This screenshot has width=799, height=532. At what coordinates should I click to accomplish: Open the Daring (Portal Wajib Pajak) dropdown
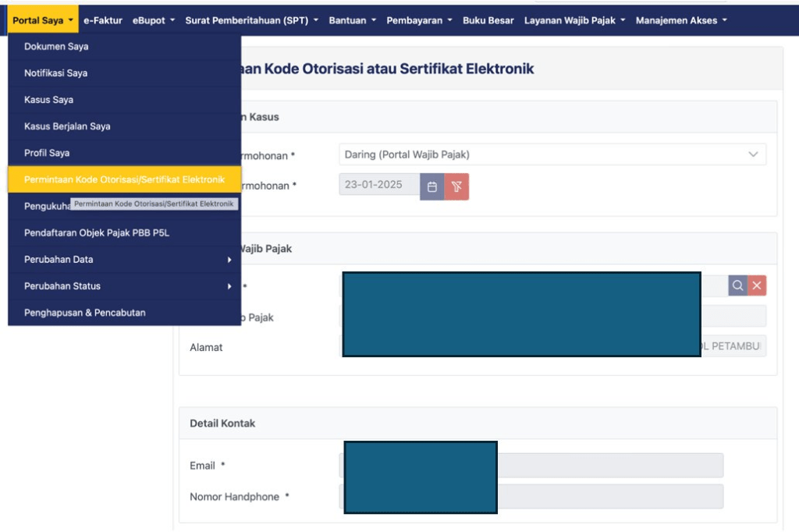(x=552, y=154)
